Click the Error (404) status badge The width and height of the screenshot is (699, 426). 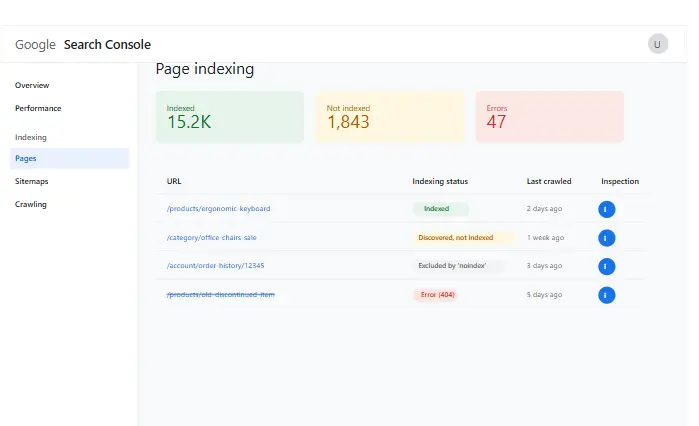[437, 295]
